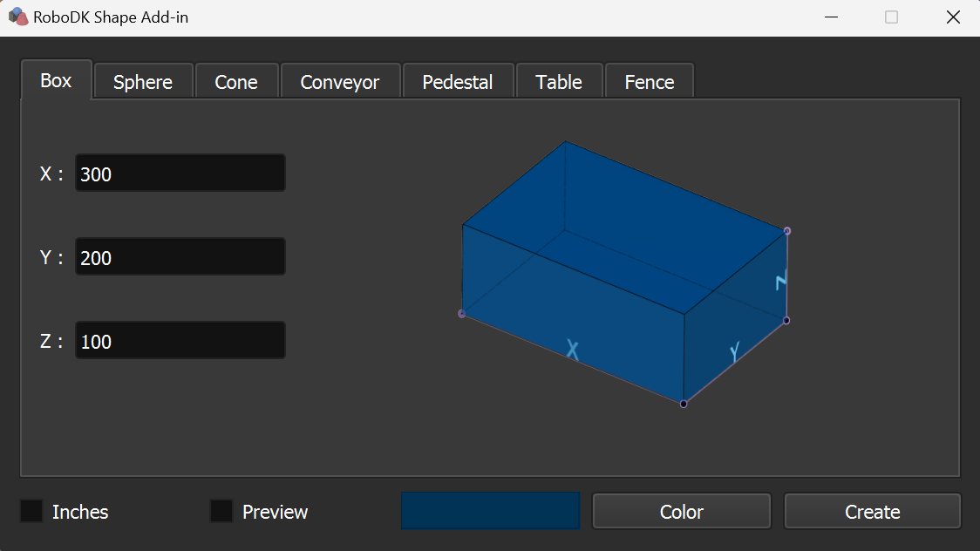Switch to the Table tab

click(559, 82)
